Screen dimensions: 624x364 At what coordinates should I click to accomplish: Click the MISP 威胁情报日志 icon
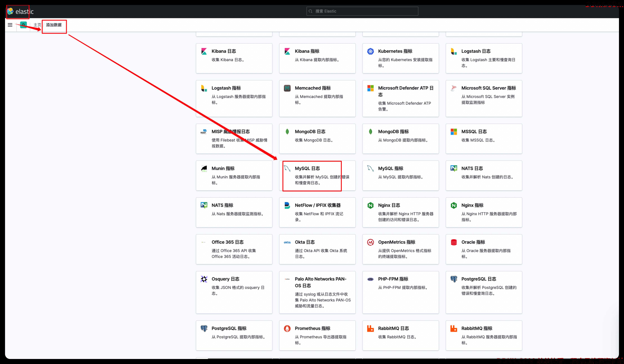point(204,132)
